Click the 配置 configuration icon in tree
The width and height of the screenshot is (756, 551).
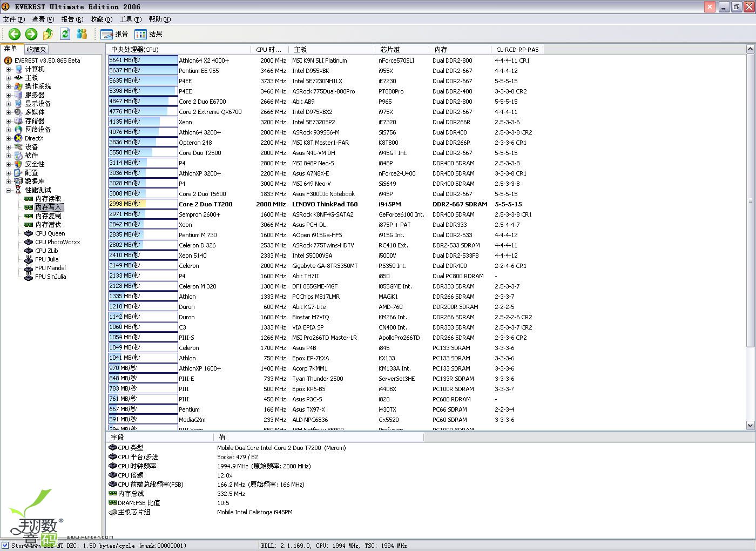tap(18, 173)
